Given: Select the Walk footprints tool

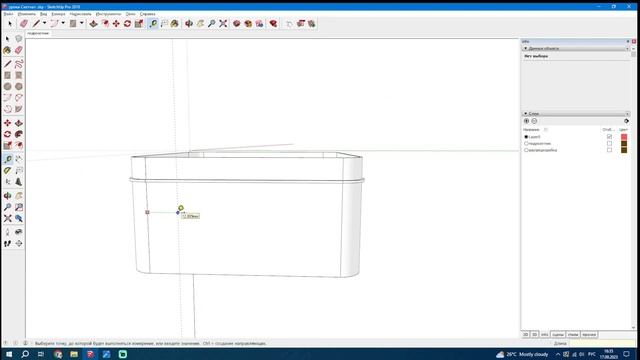Looking at the screenshot, I should 7,244.
